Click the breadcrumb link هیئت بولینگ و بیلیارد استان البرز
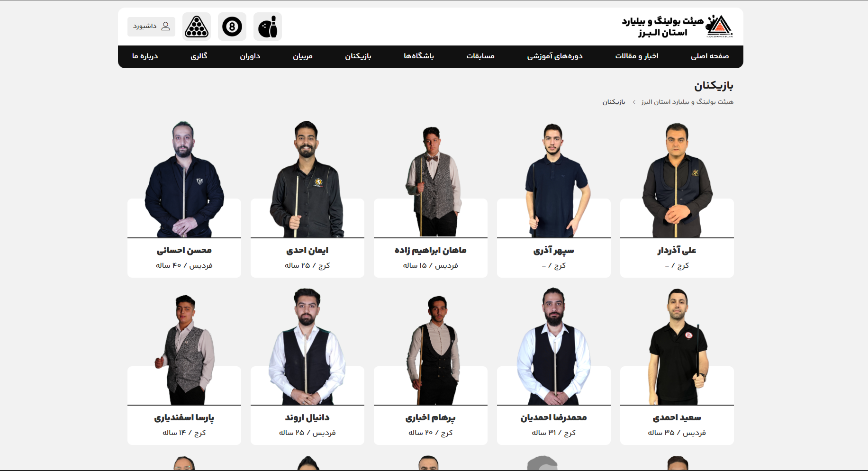Viewport: 868px width, 471px height. tap(687, 102)
